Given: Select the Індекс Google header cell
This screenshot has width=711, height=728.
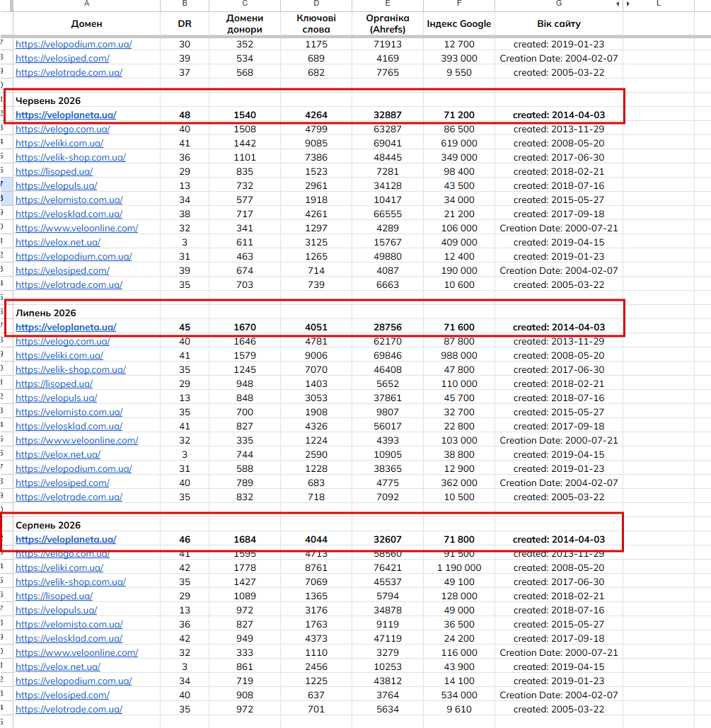Looking at the screenshot, I should tap(459, 23).
